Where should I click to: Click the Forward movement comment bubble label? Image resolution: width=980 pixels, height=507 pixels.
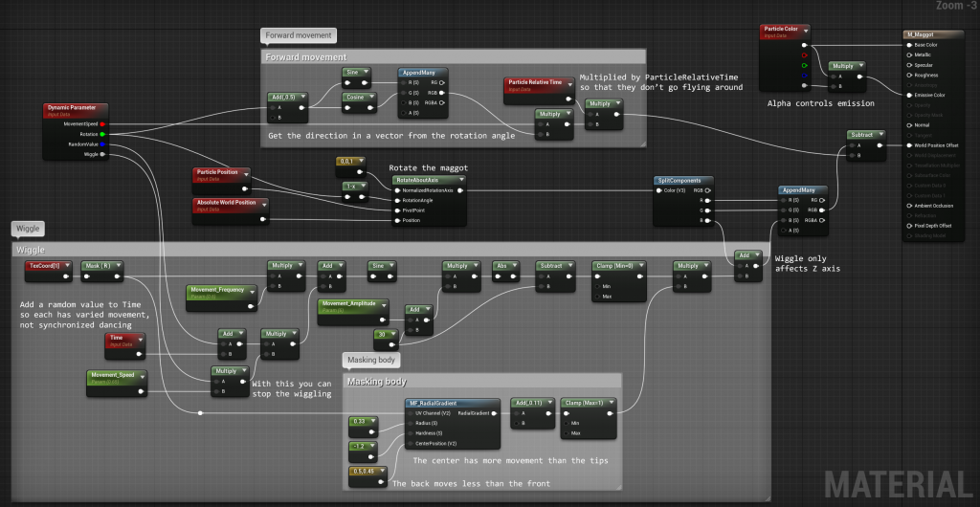[299, 35]
